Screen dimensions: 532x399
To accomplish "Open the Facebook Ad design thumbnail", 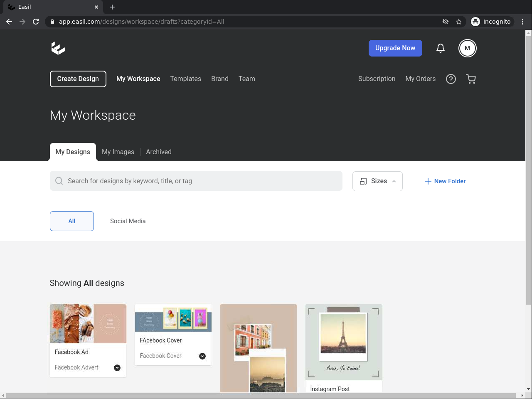I will 88,324.
